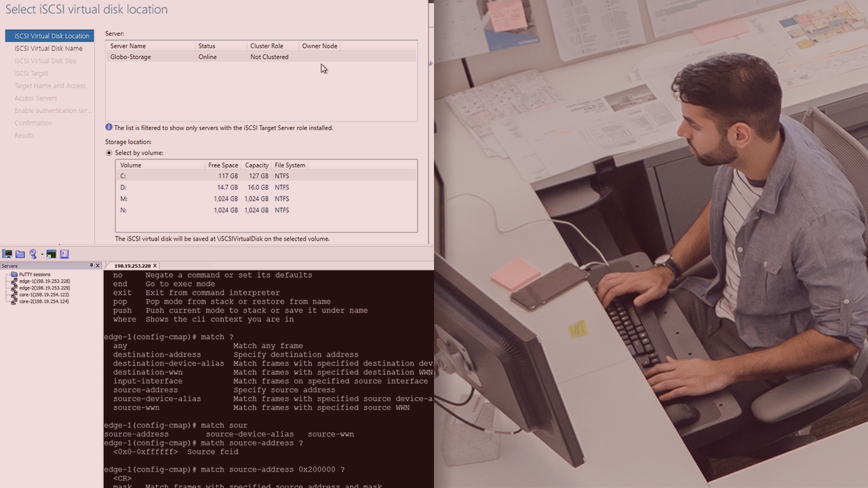Click the terminal window icon in toolbar
The image size is (868, 488).
coord(51,254)
